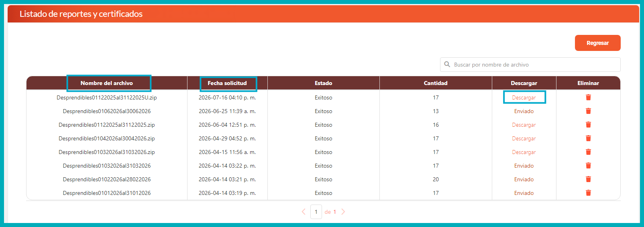
Task: Click the Listado de reportes y certificados title
Action: click(x=81, y=14)
